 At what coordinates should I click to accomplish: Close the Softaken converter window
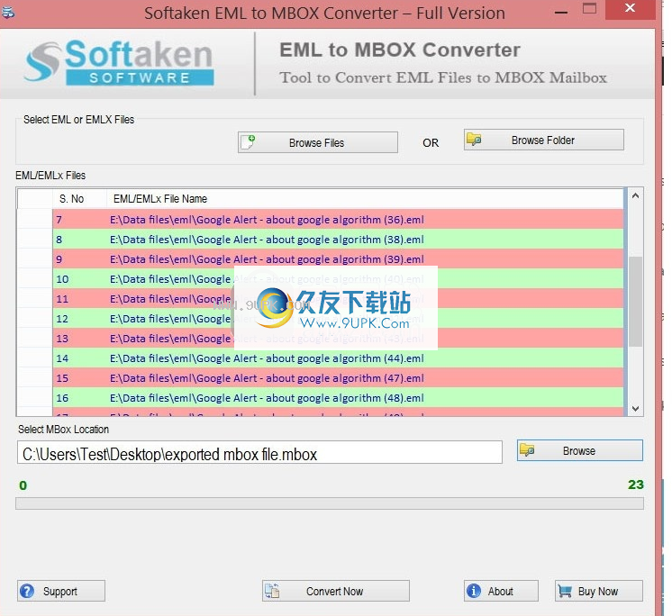pos(630,8)
